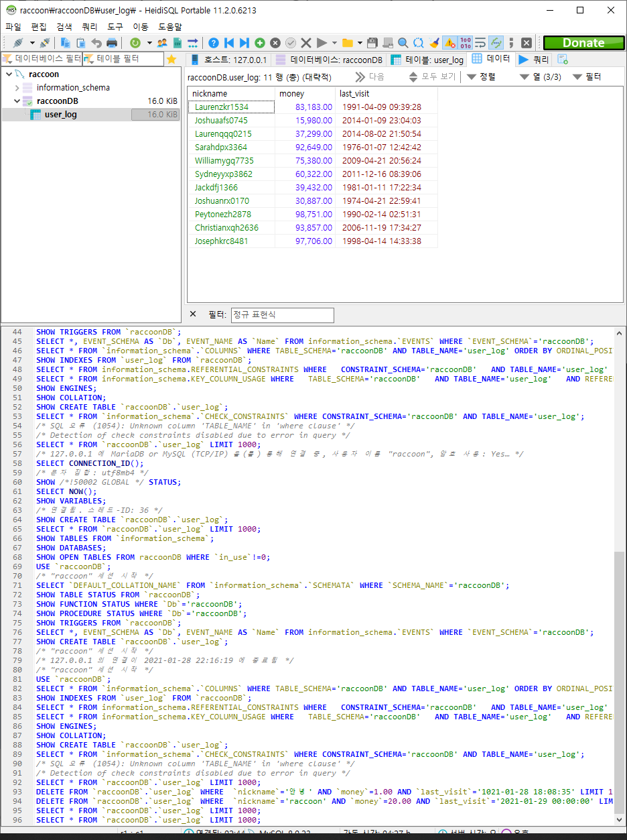Click the money column header
This screenshot has height=840, width=627.
305,94
